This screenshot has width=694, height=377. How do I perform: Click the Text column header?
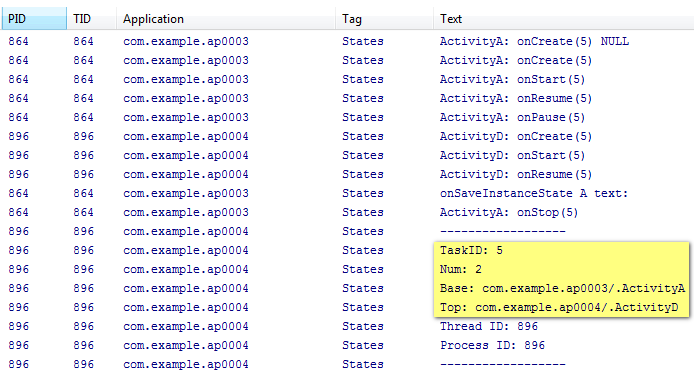tap(563, 19)
